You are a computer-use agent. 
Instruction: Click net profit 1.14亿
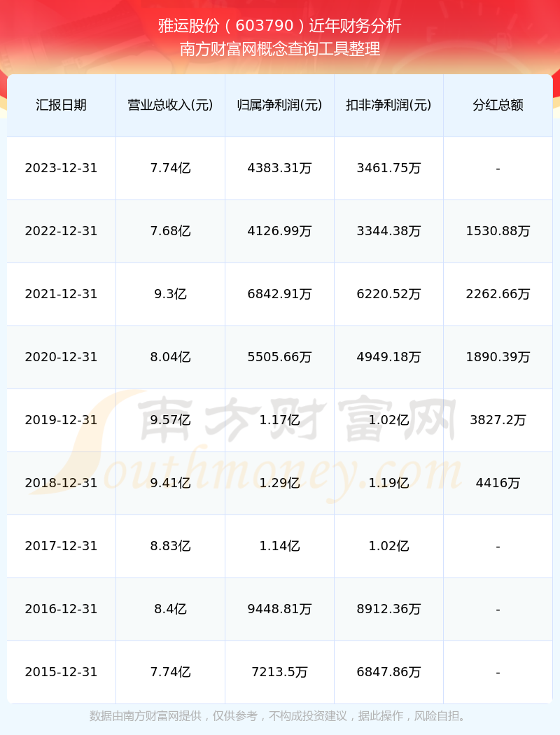[280, 546]
